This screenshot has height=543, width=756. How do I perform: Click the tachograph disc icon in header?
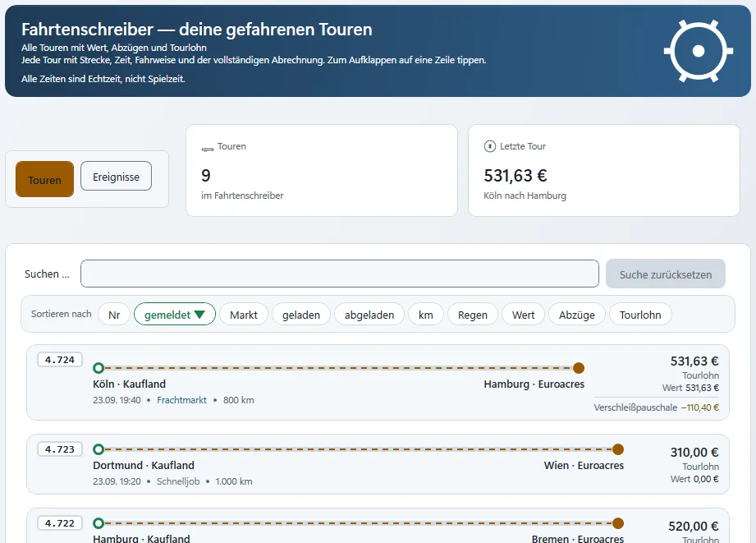click(x=699, y=51)
